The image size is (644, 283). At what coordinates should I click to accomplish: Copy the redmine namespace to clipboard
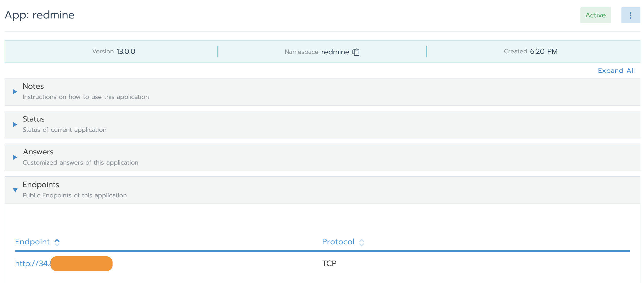[x=356, y=52]
